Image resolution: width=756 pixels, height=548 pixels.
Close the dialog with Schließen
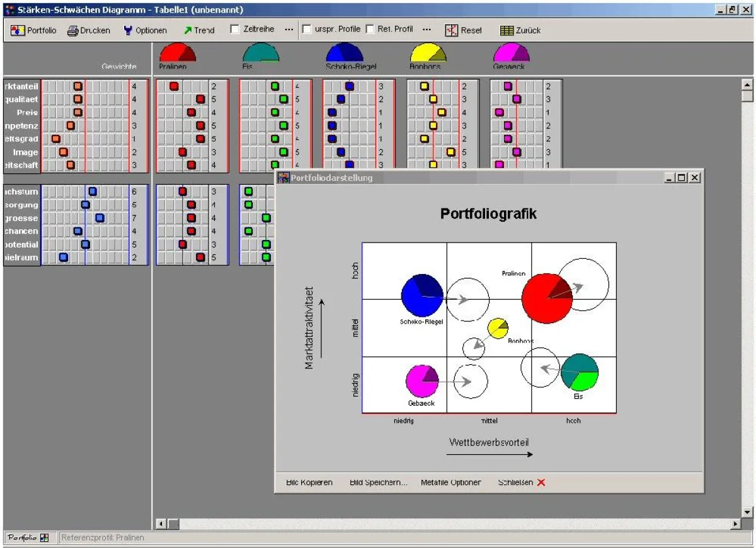coord(521,482)
